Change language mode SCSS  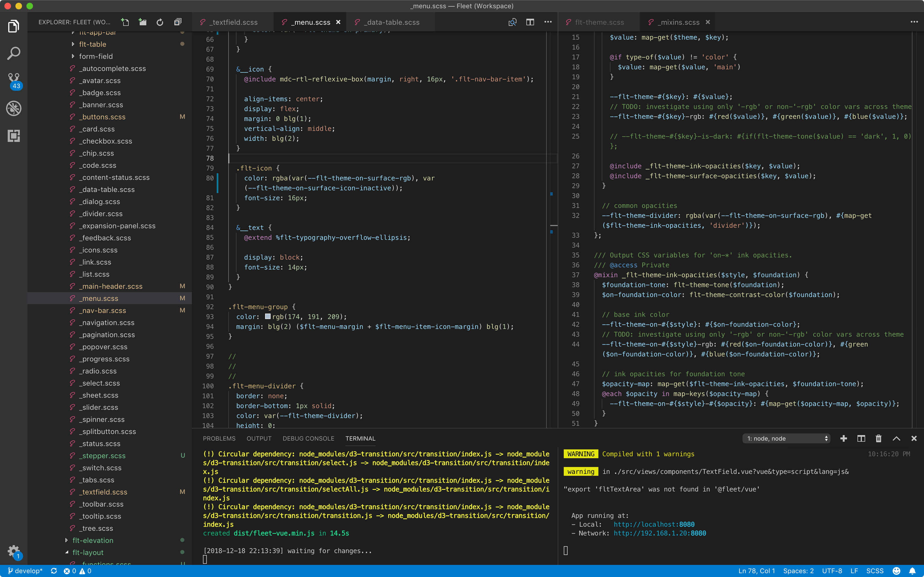[875, 571]
